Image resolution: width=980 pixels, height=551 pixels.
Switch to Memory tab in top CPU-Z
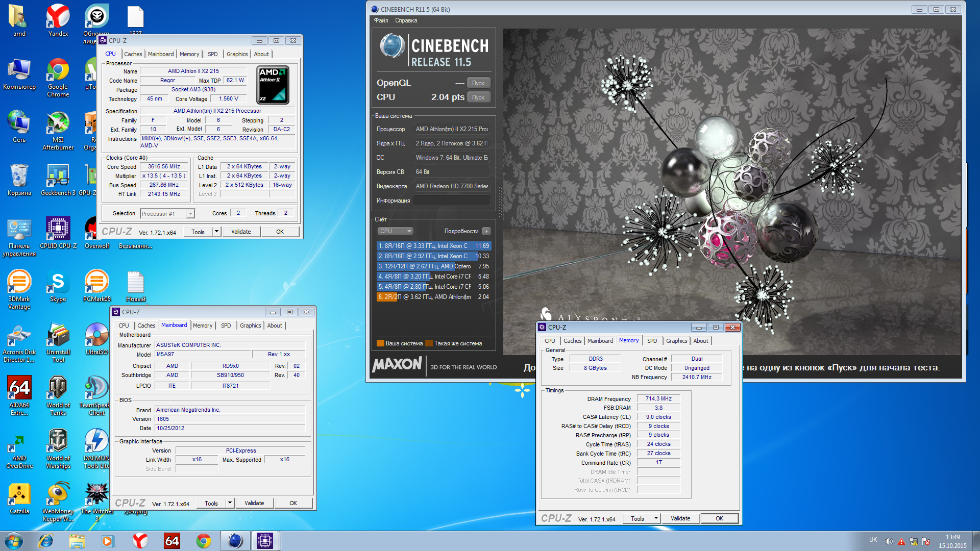coord(189,54)
